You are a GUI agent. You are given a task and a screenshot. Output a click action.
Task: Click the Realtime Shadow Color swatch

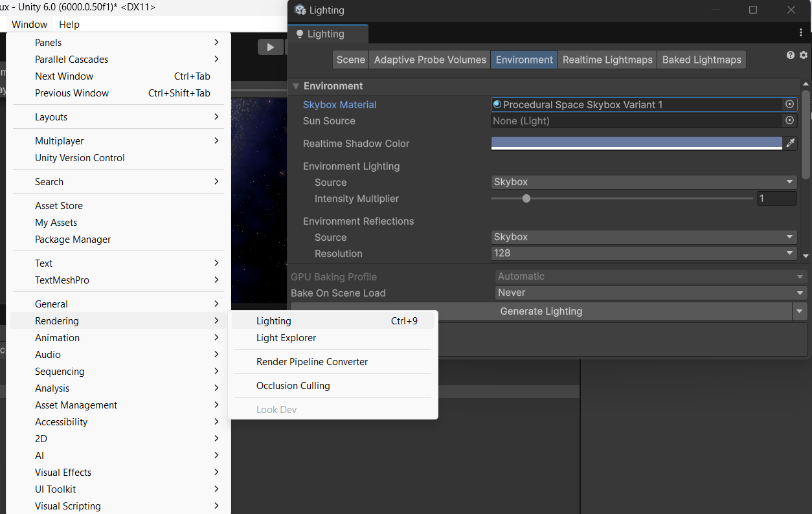coord(637,143)
